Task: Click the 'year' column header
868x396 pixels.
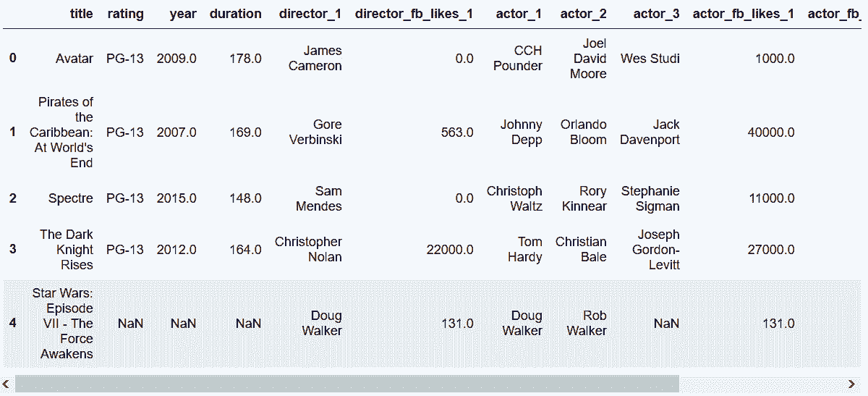Action: (183, 14)
